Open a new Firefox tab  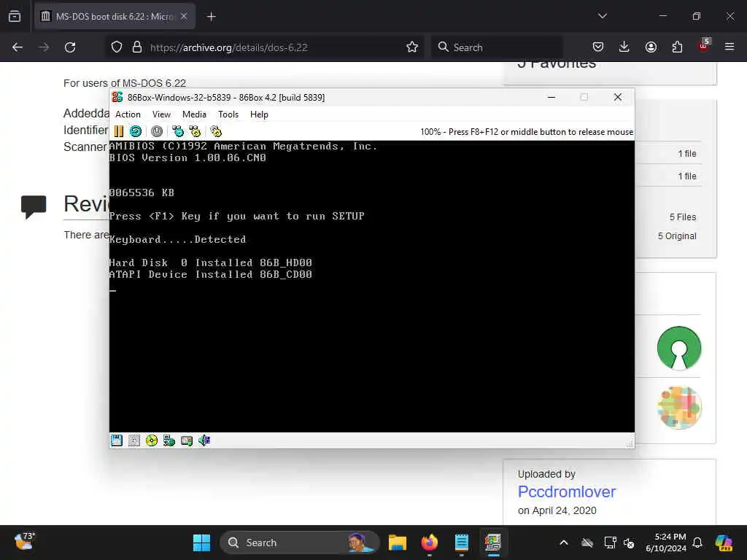pos(211,17)
